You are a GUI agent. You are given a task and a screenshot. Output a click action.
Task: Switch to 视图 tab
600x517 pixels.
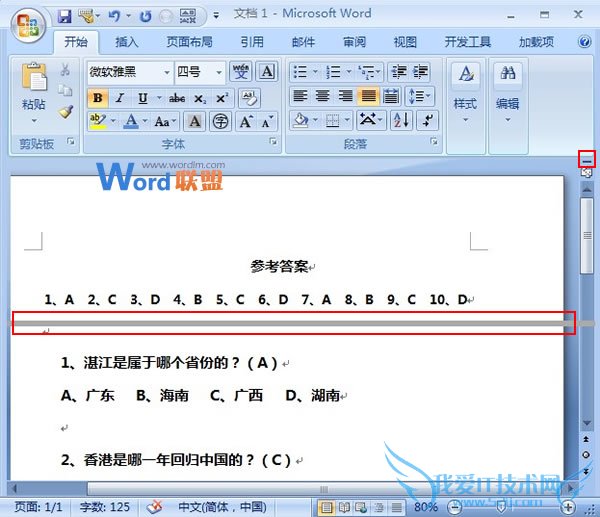point(405,42)
